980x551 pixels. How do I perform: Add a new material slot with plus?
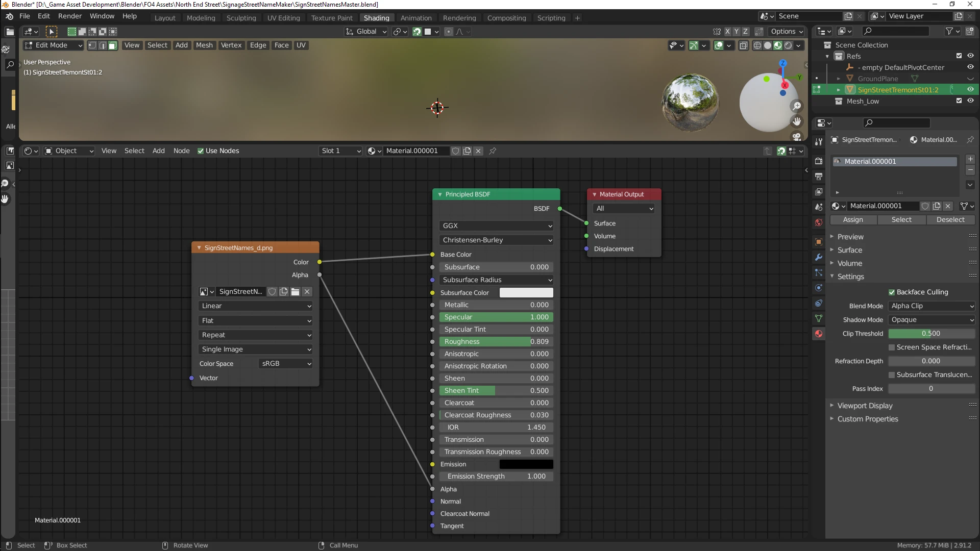(x=970, y=160)
